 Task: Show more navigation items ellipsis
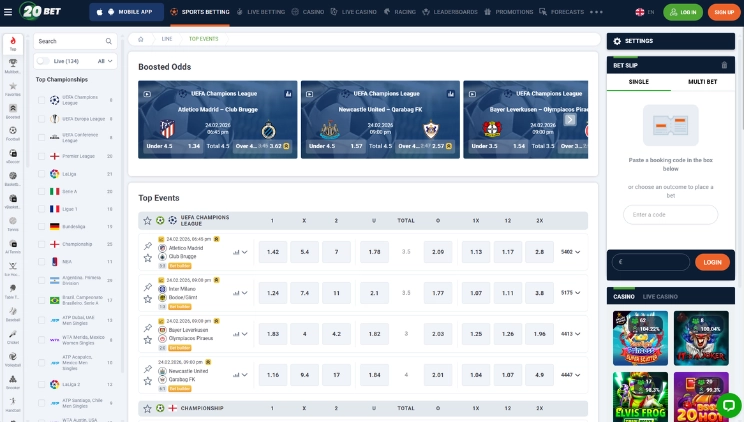596,12
